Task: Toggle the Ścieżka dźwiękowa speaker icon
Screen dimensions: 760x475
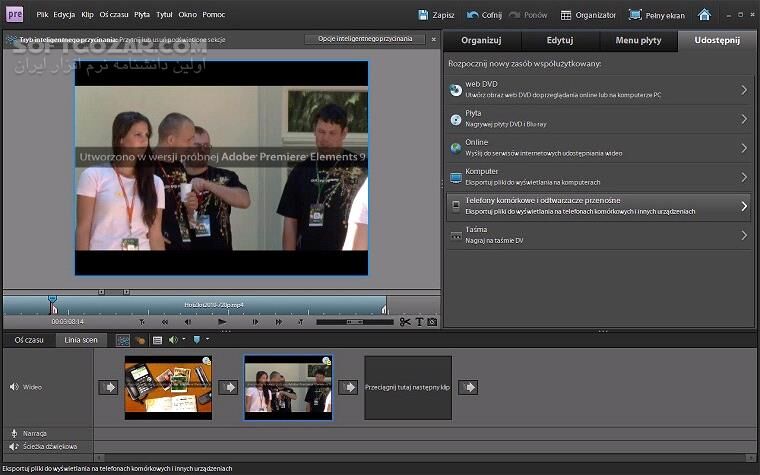Action: point(14,446)
